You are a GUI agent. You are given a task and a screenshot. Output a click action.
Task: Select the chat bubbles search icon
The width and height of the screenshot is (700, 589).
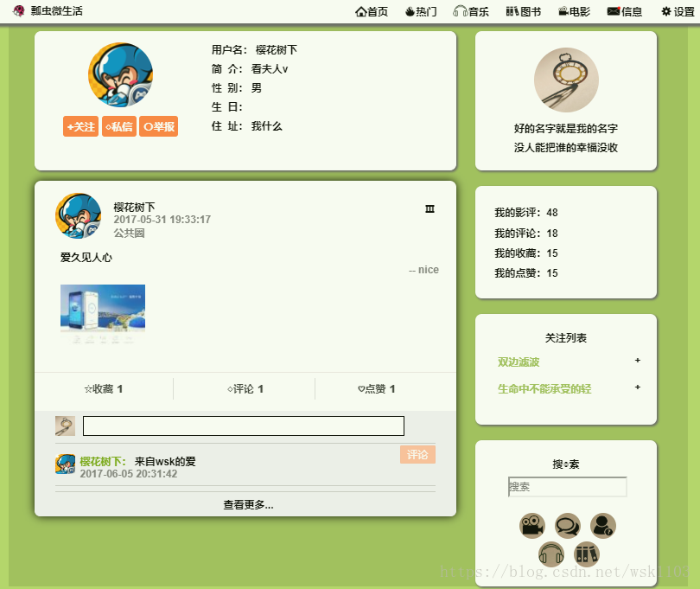click(x=568, y=526)
